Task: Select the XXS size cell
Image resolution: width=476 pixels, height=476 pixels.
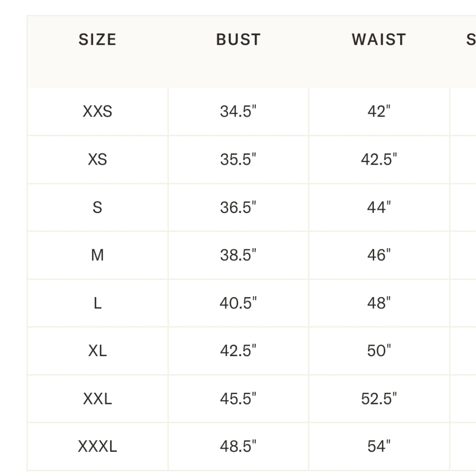Action: point(98,111)
